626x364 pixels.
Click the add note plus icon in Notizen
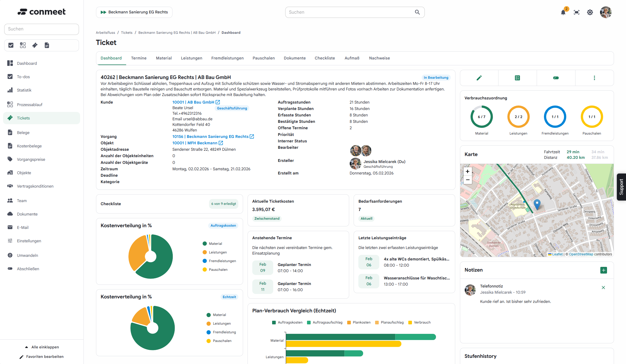(x=603, y=270)
